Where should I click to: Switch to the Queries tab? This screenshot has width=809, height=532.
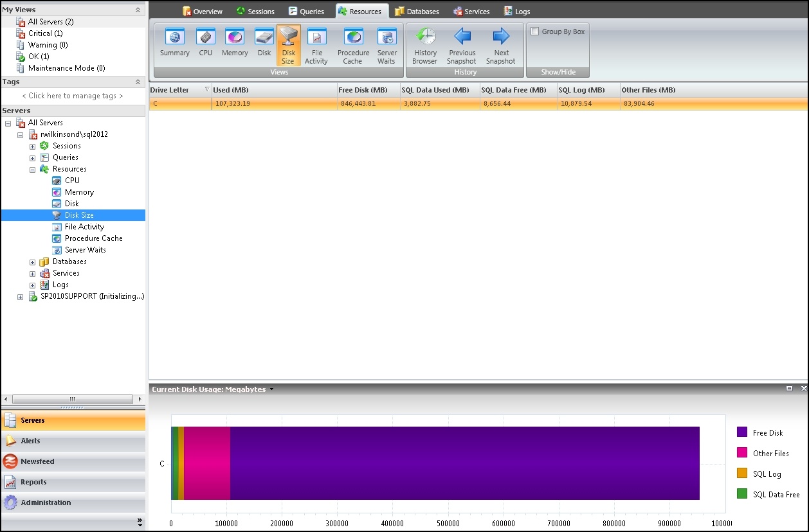(306, 11)
